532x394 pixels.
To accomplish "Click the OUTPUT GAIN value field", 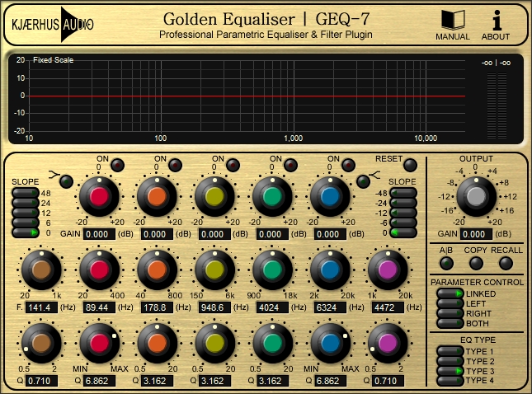I will point(476,234).
